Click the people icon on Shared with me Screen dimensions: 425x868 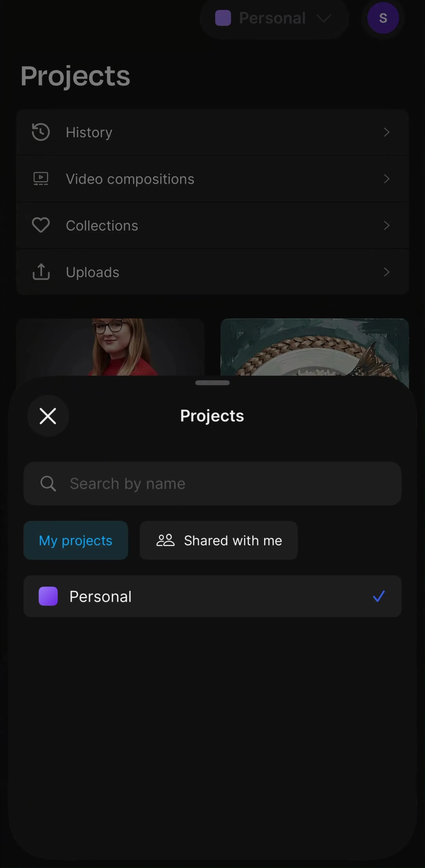[x=165, y=541]
